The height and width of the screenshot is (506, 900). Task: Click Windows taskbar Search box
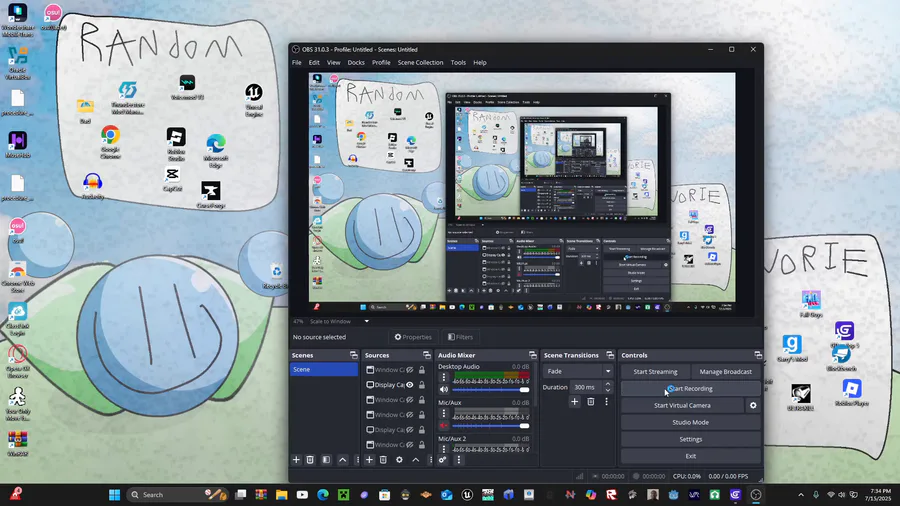177,495
